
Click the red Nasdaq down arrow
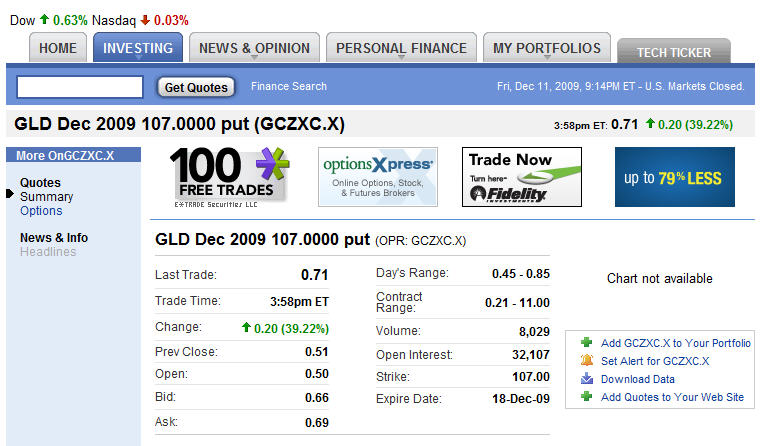coord(145,20)
